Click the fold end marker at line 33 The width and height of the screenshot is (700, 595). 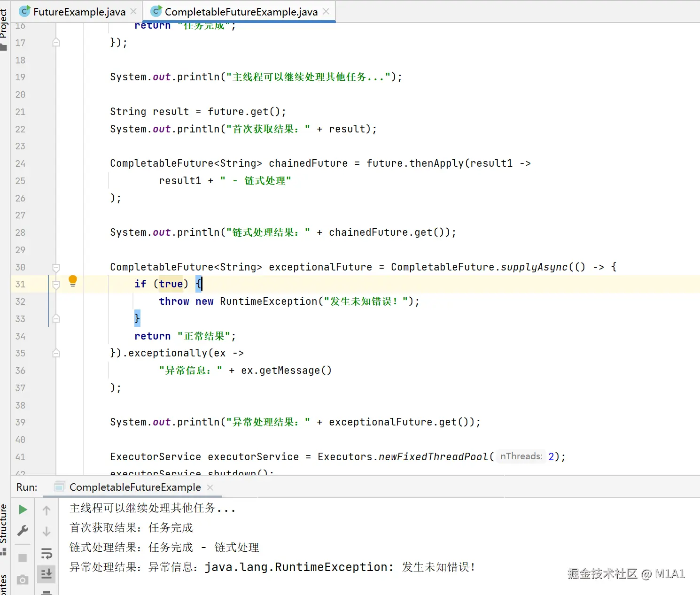click(56, 318)
